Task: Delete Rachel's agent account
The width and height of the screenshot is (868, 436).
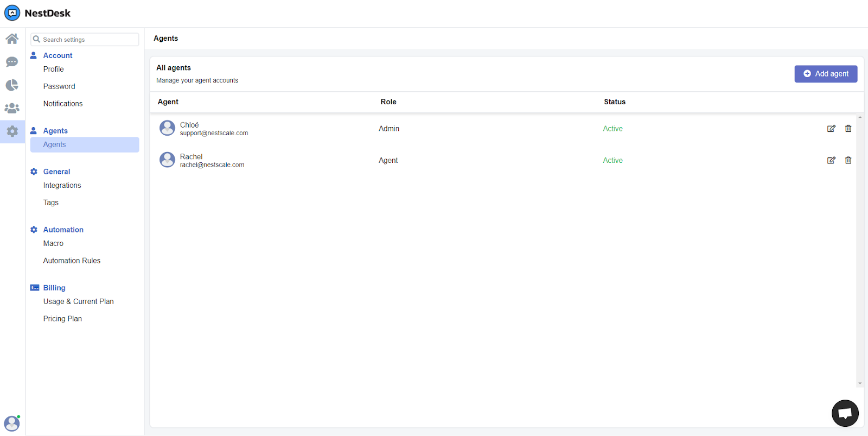Action: click(x=848, y=160)
